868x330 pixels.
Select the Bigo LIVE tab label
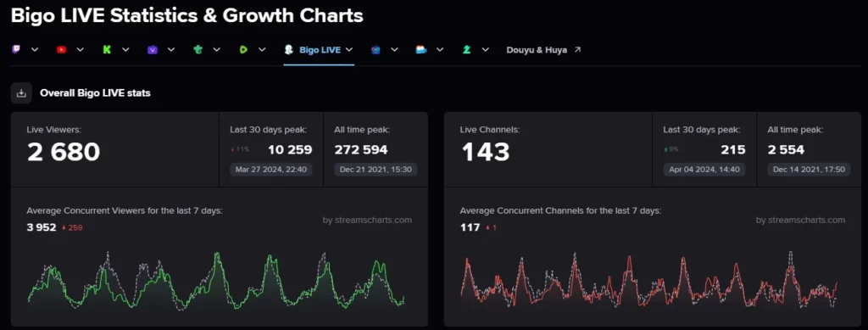point(320,49)
